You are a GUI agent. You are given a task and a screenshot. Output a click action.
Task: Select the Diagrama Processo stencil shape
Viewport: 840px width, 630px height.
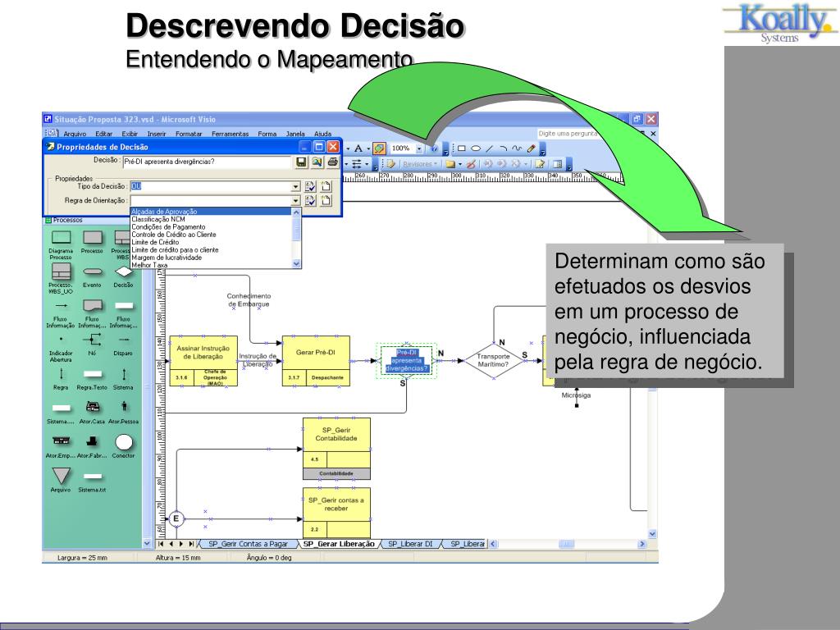coord(61,238)
